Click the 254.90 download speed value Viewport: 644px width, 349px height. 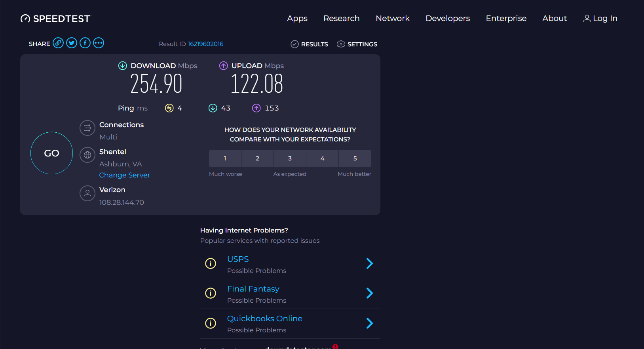156,84
